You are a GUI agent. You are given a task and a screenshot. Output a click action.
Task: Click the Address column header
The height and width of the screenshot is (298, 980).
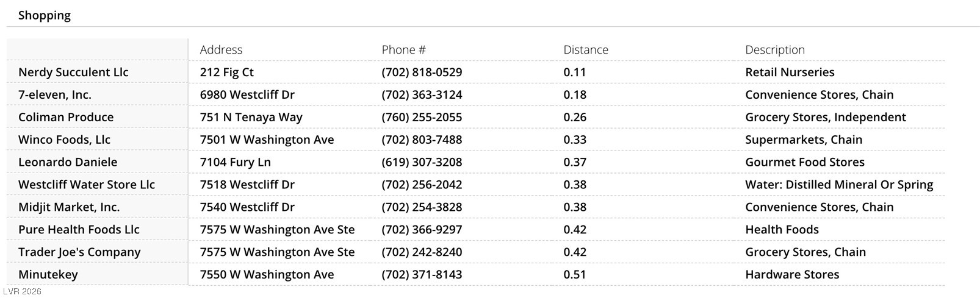221,50
